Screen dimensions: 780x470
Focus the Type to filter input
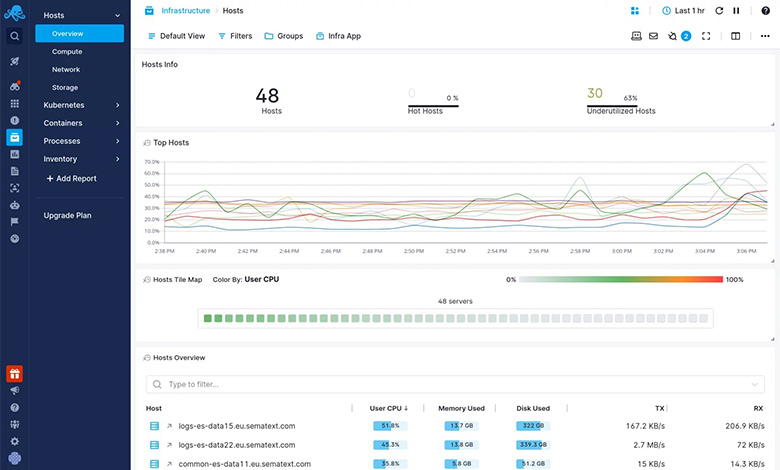(x=455, y=384)
